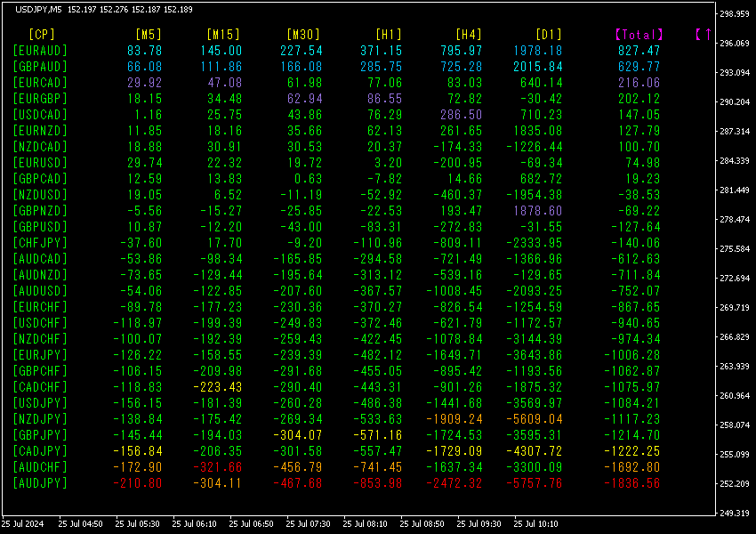This screenshot has width=756, height=534.
Task: Click EURCAD M5 value 29.92
Action: pyautogui.click(x=145, y=83)
